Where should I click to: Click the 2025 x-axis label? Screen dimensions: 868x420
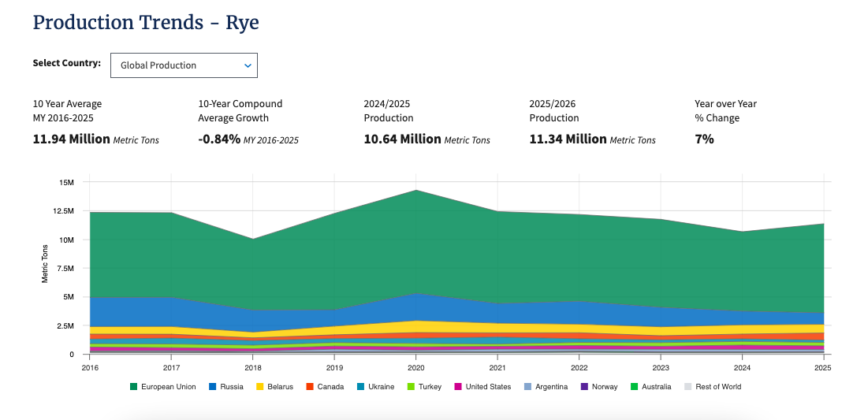click(x=824, y=367)
